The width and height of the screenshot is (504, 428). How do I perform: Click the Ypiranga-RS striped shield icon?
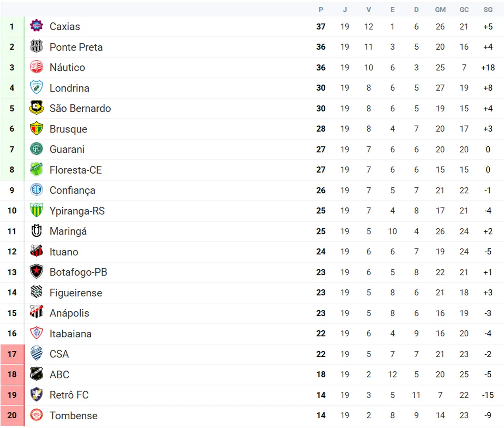click(37, 210)
